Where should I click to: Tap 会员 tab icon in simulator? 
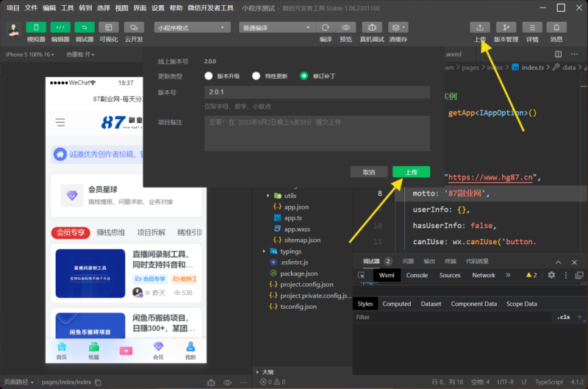(158, 351)
